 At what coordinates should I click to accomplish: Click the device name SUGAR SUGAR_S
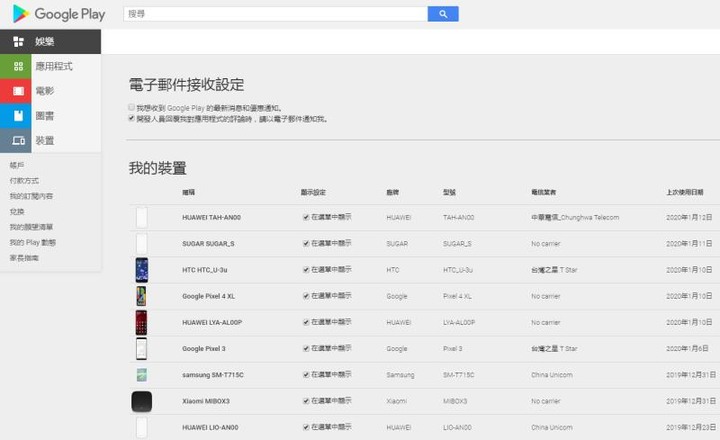click(x=208, y=243)
